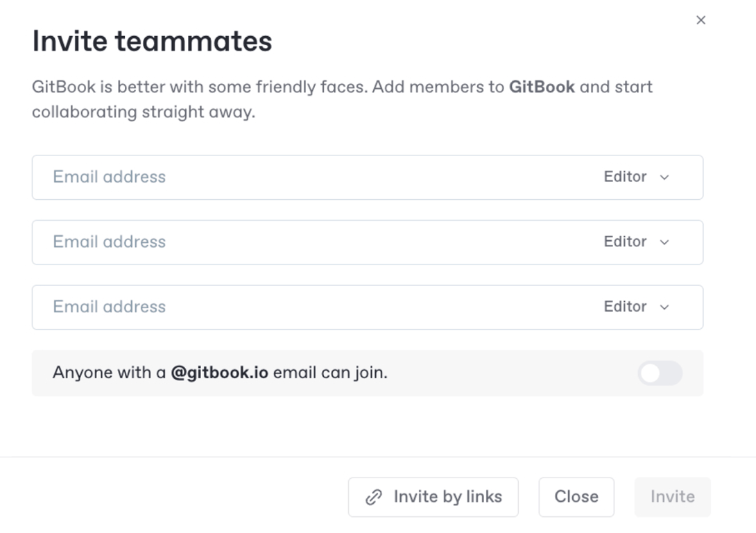
Task: Click the chain link icon beside Invite by links
Action: coord(374,497)
